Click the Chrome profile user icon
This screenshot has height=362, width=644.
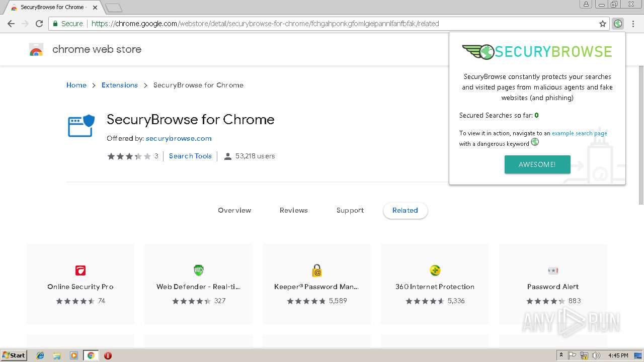pos(586,4)
